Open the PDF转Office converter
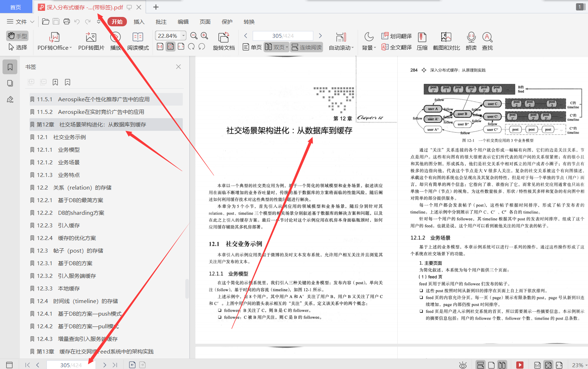Screen dimensions: 588x369 pyautogui.click(x=54, y=41)
